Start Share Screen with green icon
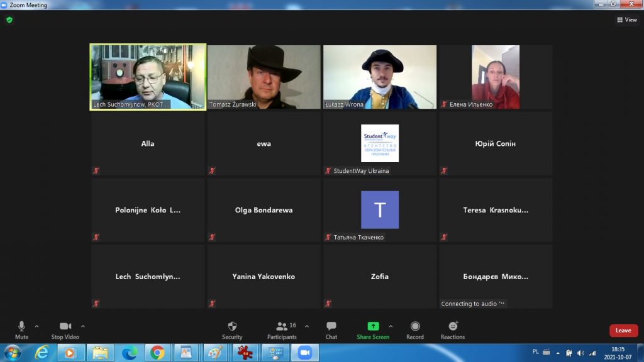This screenshot has width=644, height=362. click(x=373, y=329)
